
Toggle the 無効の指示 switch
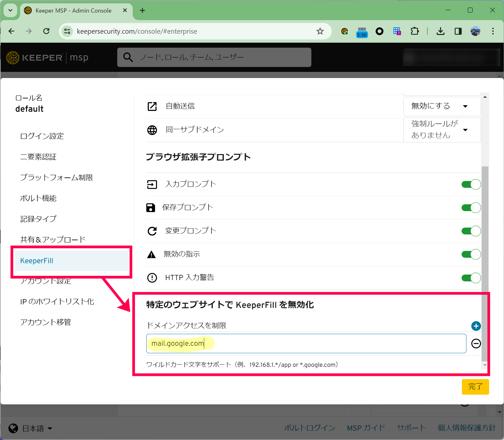pyautogui.click(x=471, y=254)
